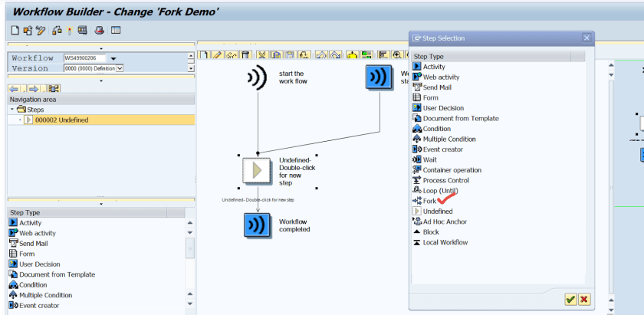Select Fork in Step Selection dialog

[429, 201]
